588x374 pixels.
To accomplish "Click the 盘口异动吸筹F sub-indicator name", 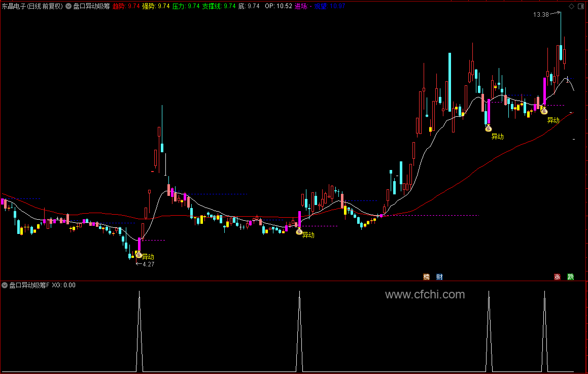I will (x=29, y=285).
